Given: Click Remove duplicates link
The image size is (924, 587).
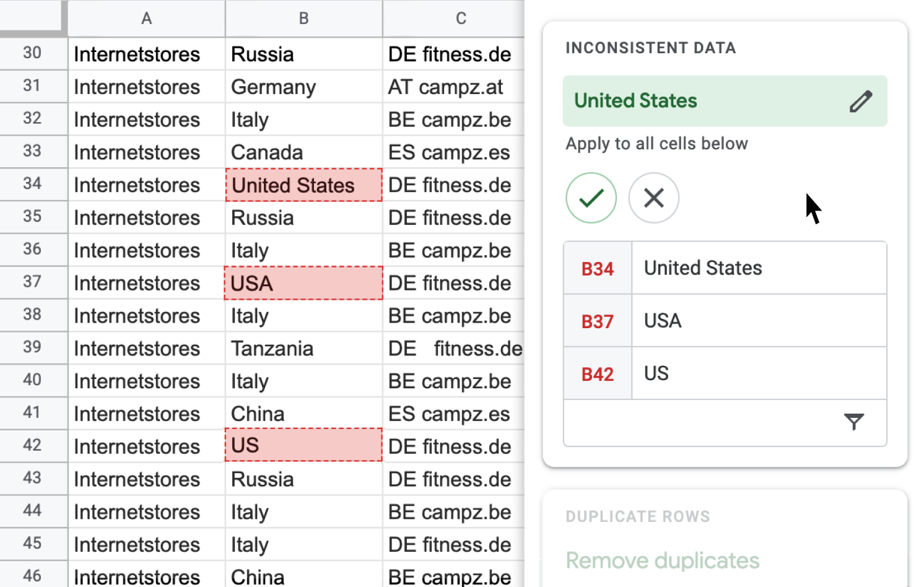Looking at the screenshot, I should tap(662, 560).
